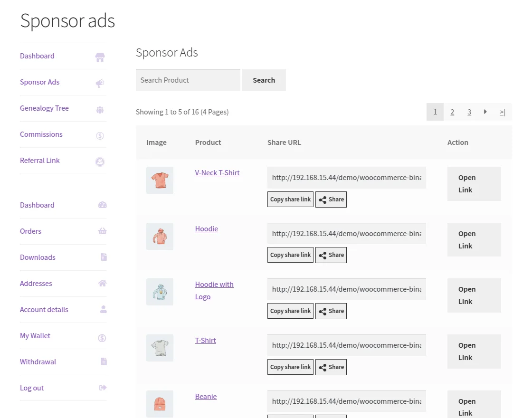Image resolution: width=532 pixels, height=418 pixels.
Task: Jump to the last page
Action: (x=502, y=112)
